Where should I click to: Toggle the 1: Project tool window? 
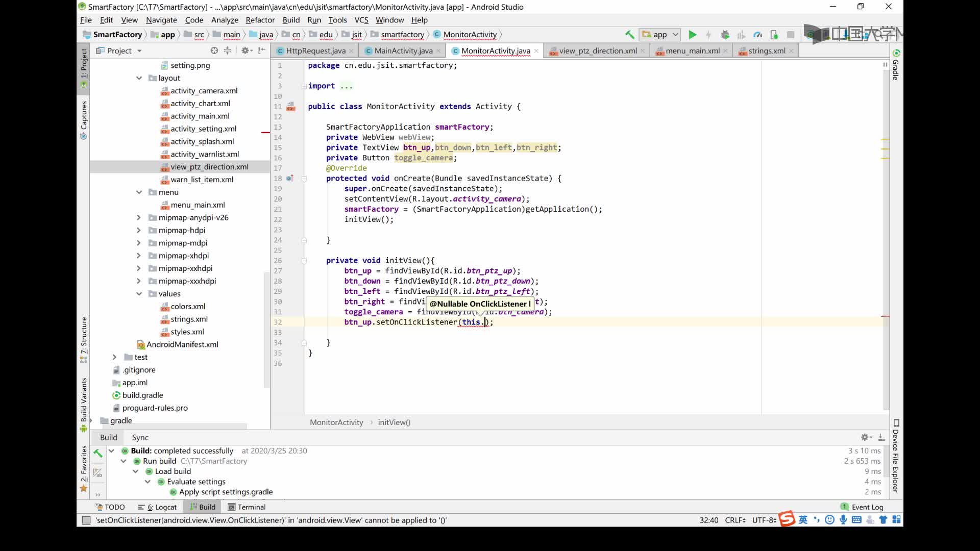pyautogui.click(x=84, y=68)
